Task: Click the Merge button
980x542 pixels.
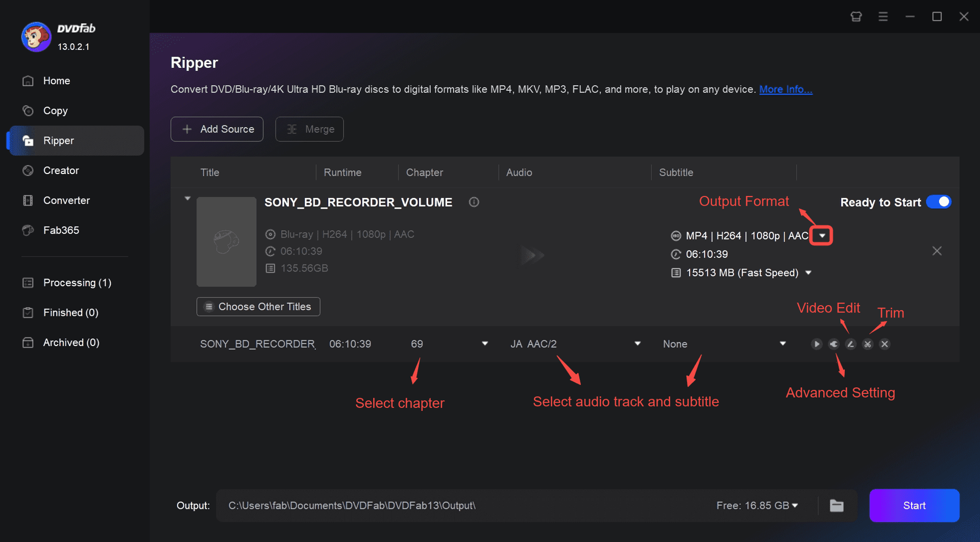Action: (309, 129)
